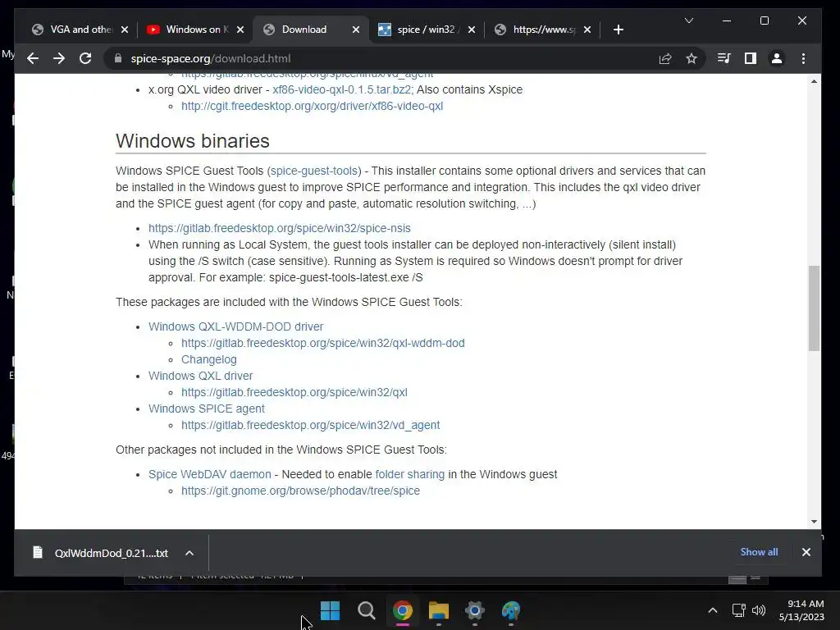Open the Chrome side panel
The width and height of the screenshot is (840, 630).
pos(751,58)
